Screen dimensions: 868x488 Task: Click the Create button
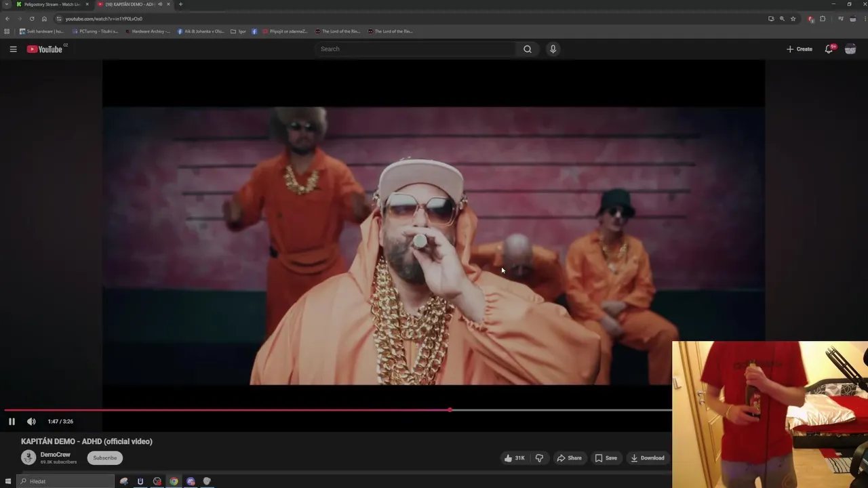(x=800, y=49)
